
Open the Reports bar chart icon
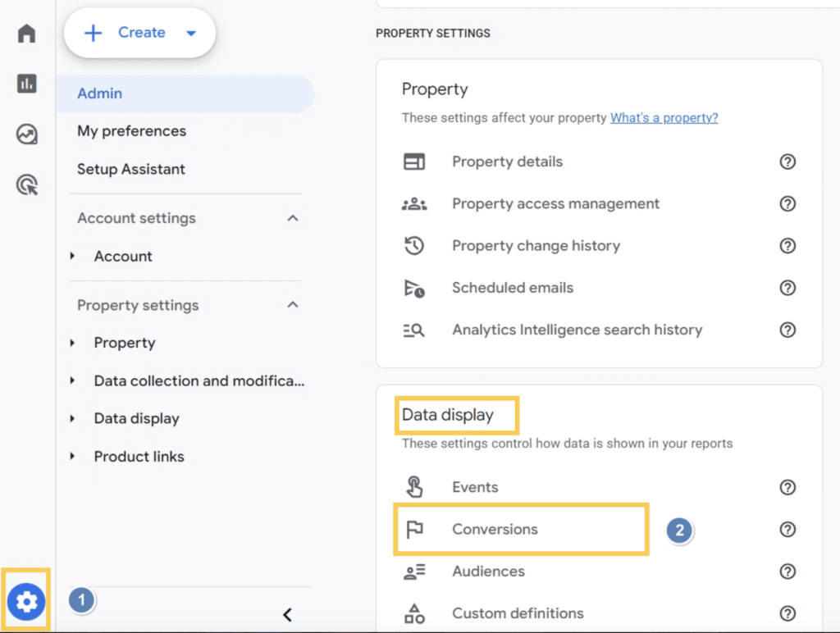[26, 84]
